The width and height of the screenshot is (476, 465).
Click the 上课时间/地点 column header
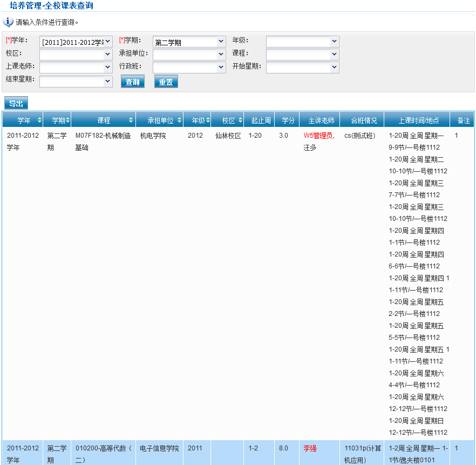click(x=418, y=120)
